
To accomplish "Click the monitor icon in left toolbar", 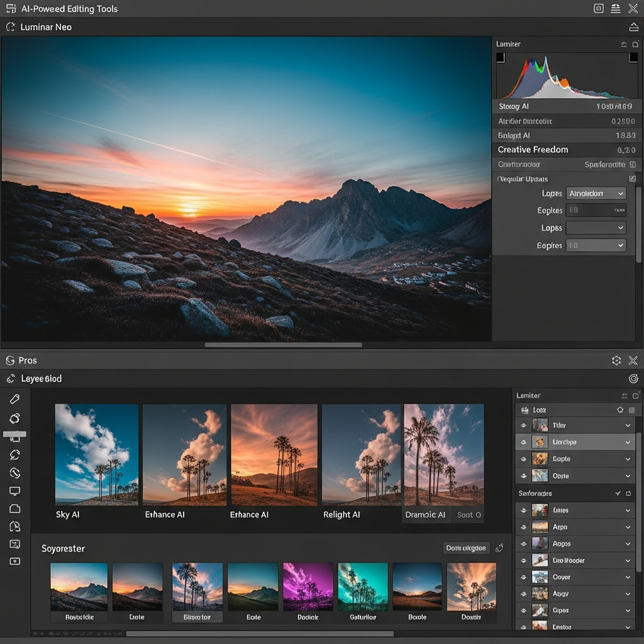I will click(x=15, y=491).
